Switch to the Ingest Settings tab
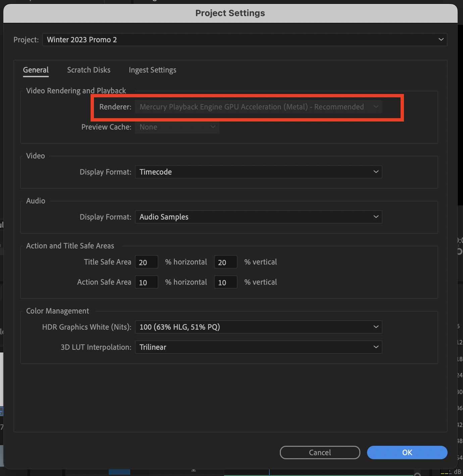The height and width of the screenshot is (476, 463). [x=152, y=70]
